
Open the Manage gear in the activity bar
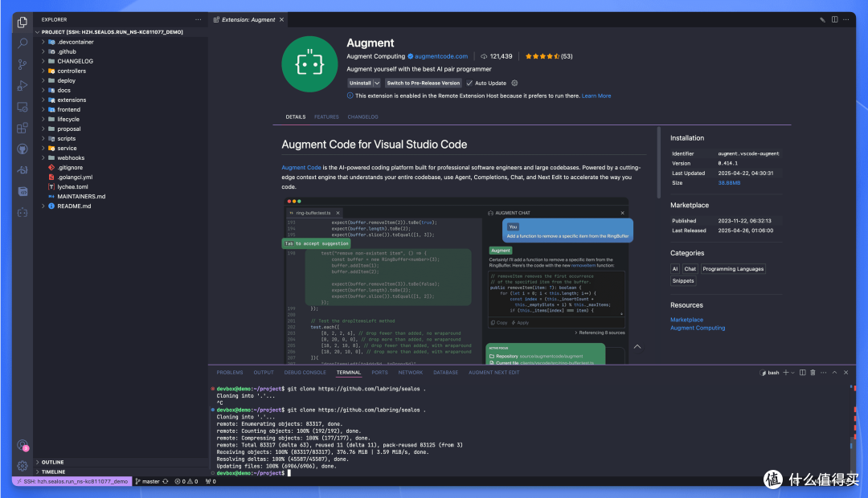23,466
